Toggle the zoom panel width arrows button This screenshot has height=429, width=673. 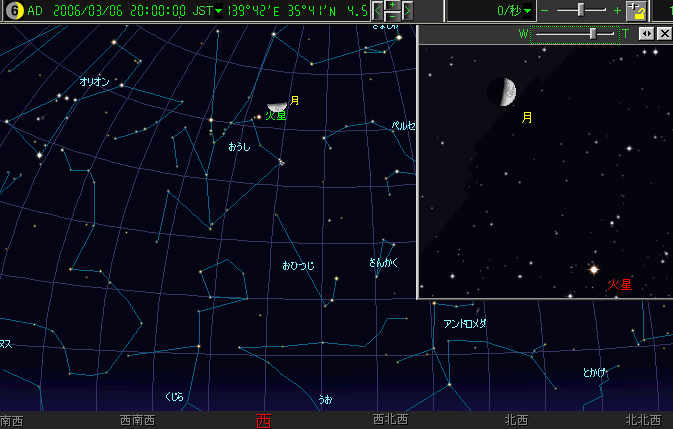646,33
